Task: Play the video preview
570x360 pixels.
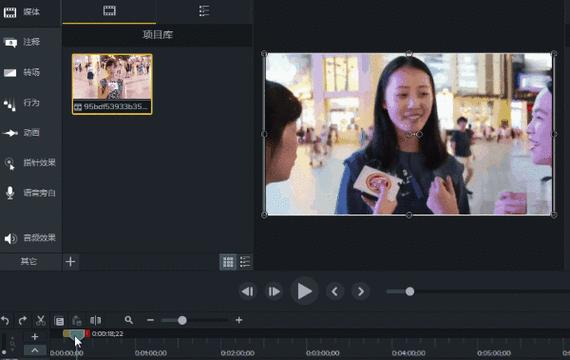Action: (305, 291)
